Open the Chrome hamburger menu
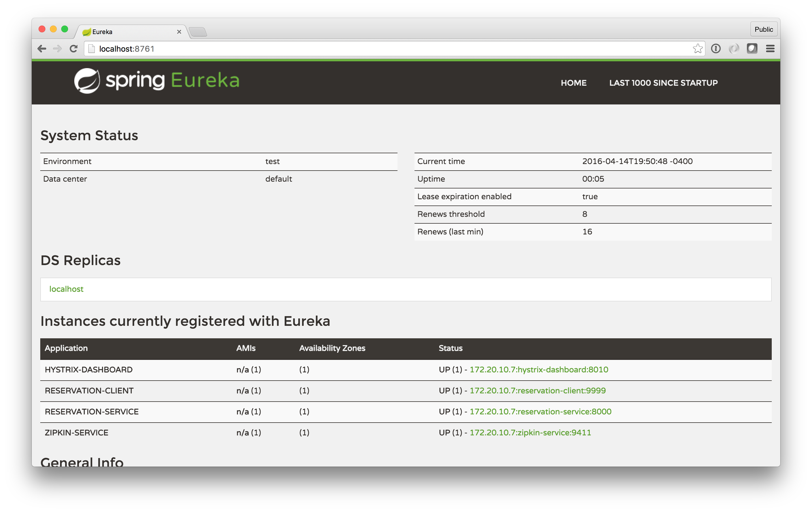 pos(770,49)
